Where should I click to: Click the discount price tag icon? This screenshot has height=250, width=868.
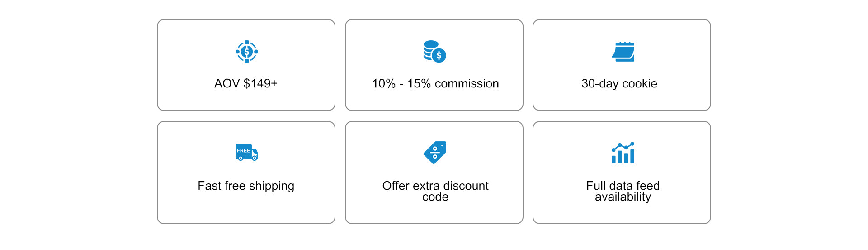435,153
